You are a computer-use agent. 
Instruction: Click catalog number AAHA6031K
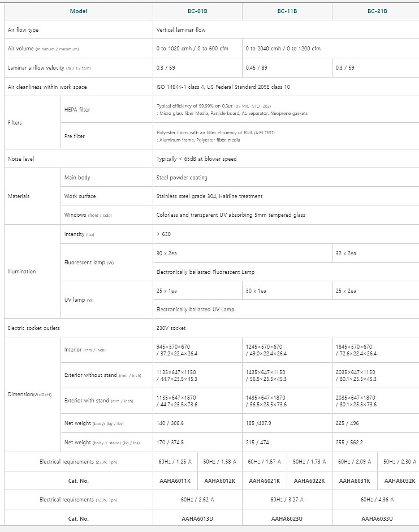tap(355, 481)
